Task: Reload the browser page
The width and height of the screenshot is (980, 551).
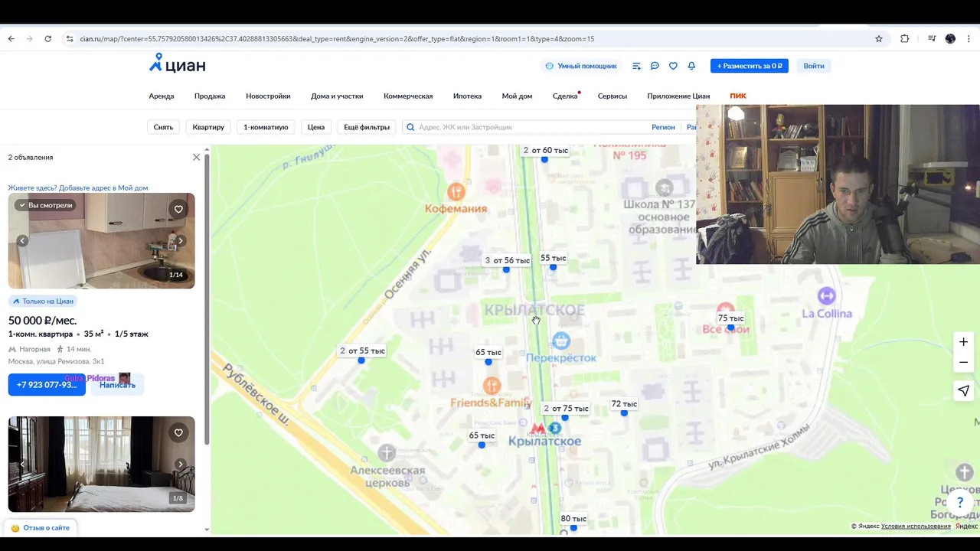Action: coord(47,38)
